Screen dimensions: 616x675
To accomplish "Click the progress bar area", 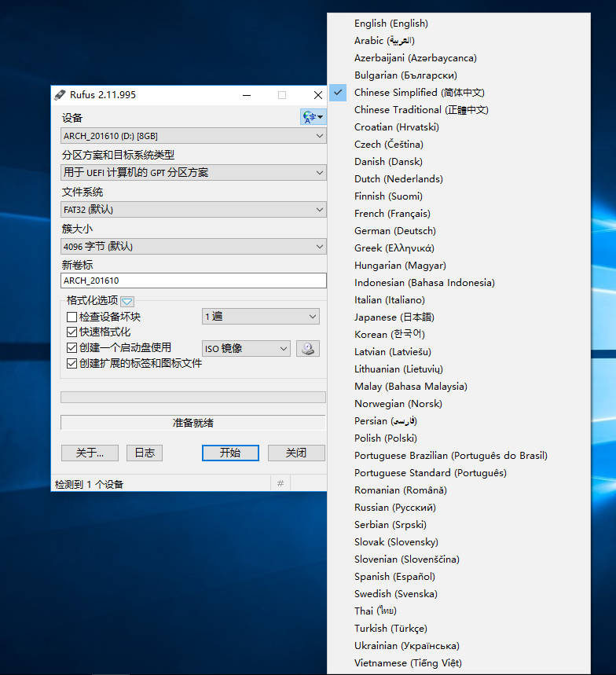I will (193, 397).
